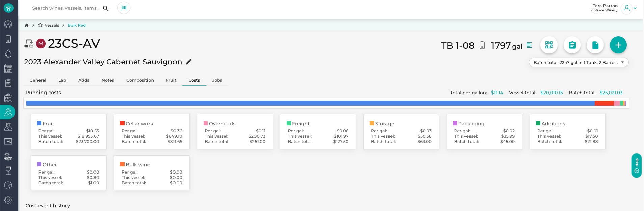Click the vintrace logo icon
The image size is (644, 211).
8,8
